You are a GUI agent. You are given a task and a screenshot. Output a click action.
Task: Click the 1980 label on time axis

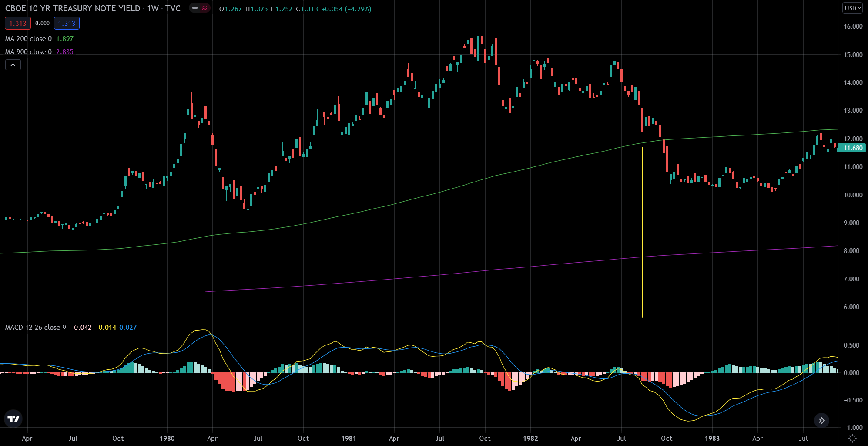[167, 439]
